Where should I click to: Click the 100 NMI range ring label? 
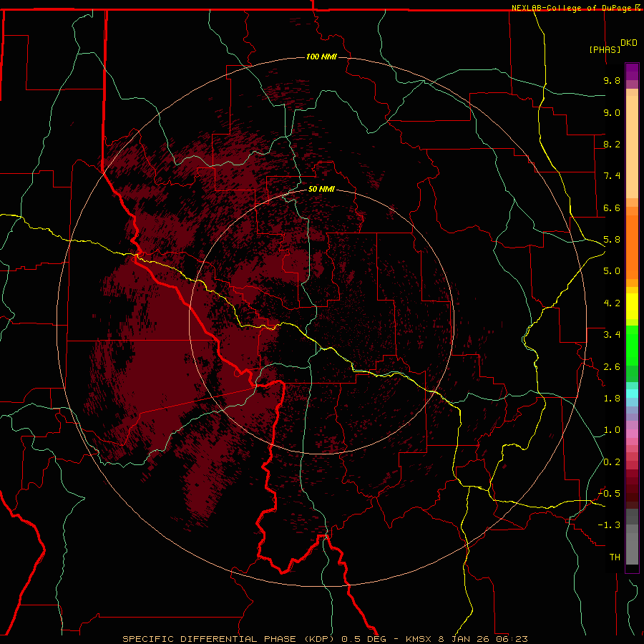pos(321,57)
